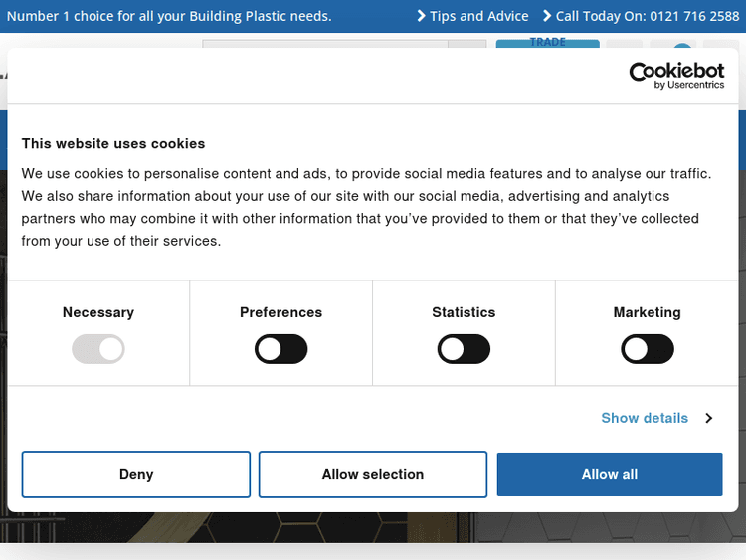Click the TRADE button behind the dialog
Viewport: 746px width, 560px height.
click(547, 43)
